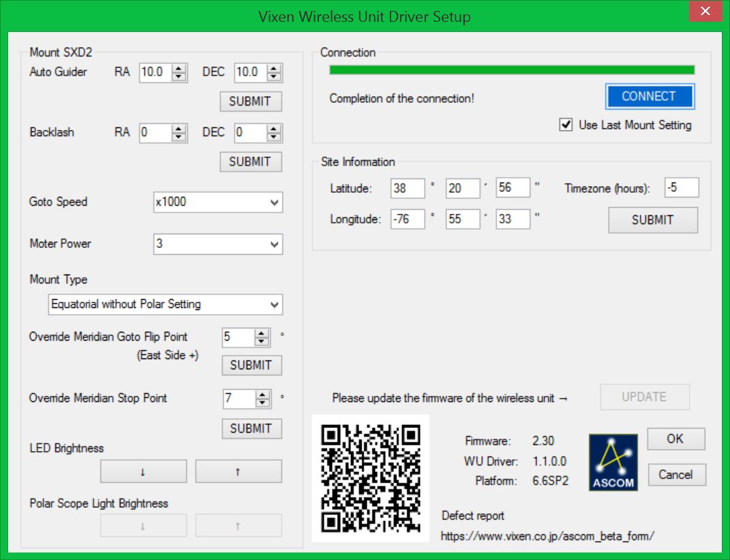The image size is (730, 560).
Task: Click the Latitude degrees field
Action: [x=408, y=188]
